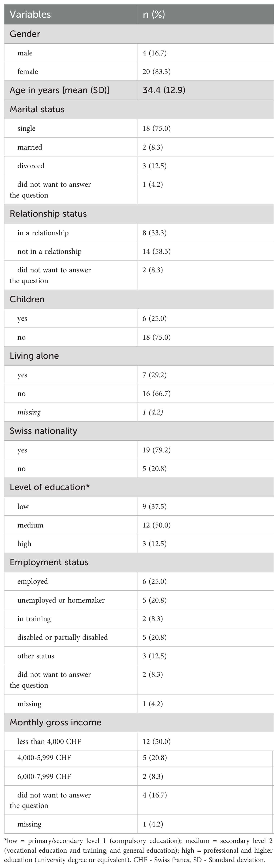Select the Age in years mean row
The image size is (278, 868).
coord(139,90)
